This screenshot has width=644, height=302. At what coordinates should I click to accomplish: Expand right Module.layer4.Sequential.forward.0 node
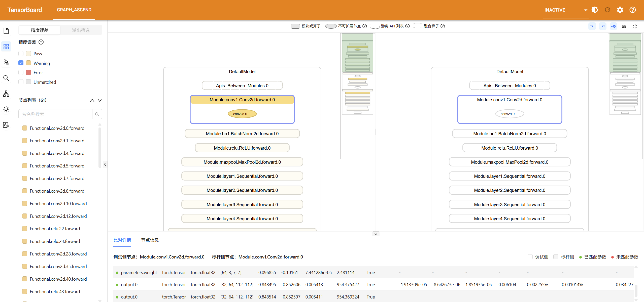point(510,219)
